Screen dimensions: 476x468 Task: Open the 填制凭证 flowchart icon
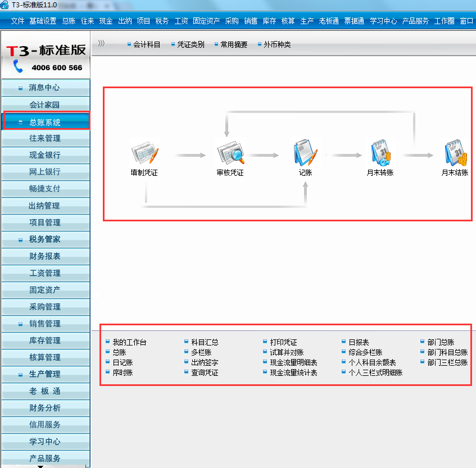pyautogui.click(x=145, y=152)
